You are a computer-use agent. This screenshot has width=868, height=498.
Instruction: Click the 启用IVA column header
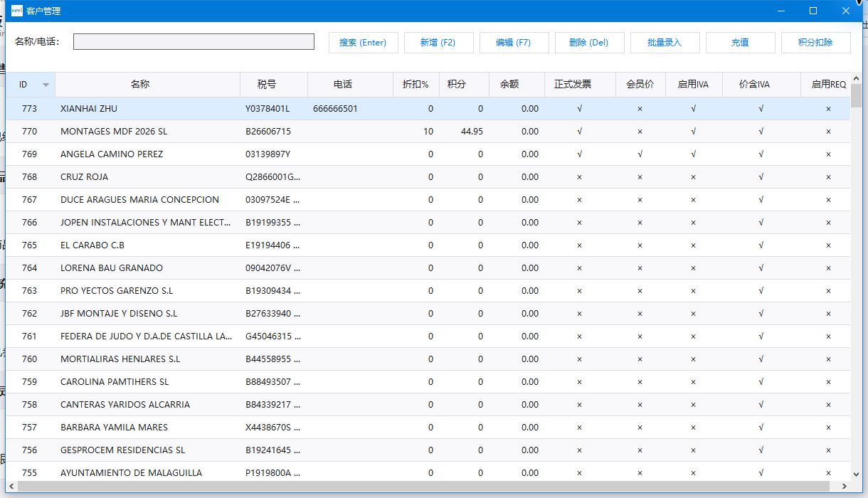pos(694,85)
